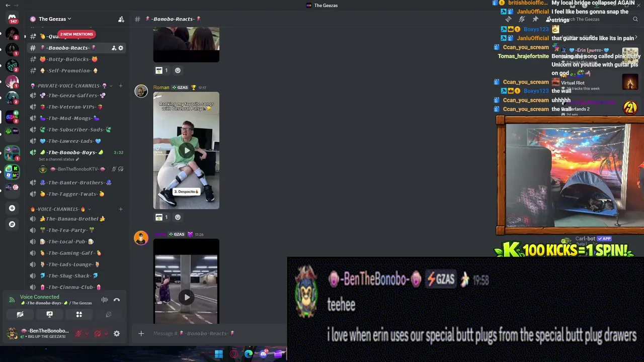Click voice connection signal icon
The height and width of the screenshot is (362, 644).
[12, 300]
